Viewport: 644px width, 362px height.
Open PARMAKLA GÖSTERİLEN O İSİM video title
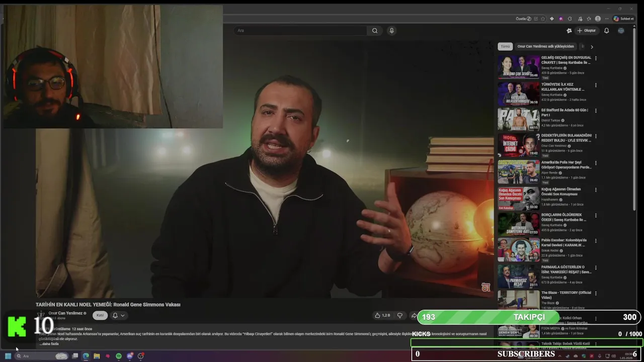click(567, 269)
